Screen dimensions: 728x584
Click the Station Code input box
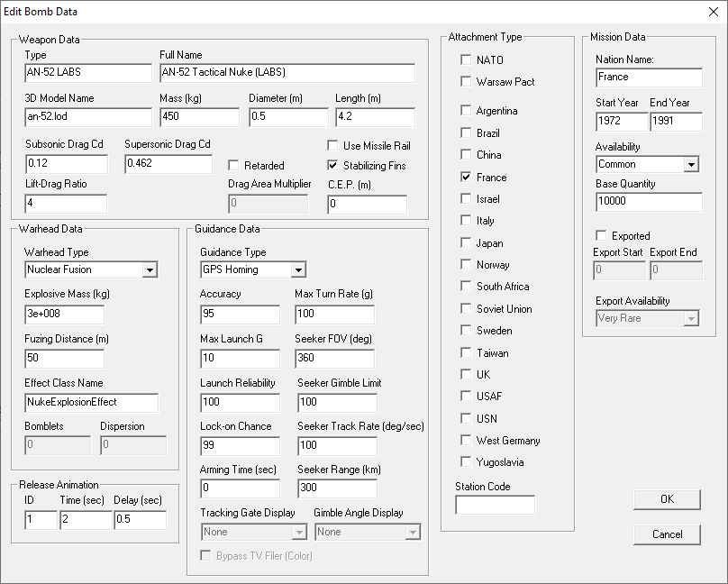tap(495, 505)
